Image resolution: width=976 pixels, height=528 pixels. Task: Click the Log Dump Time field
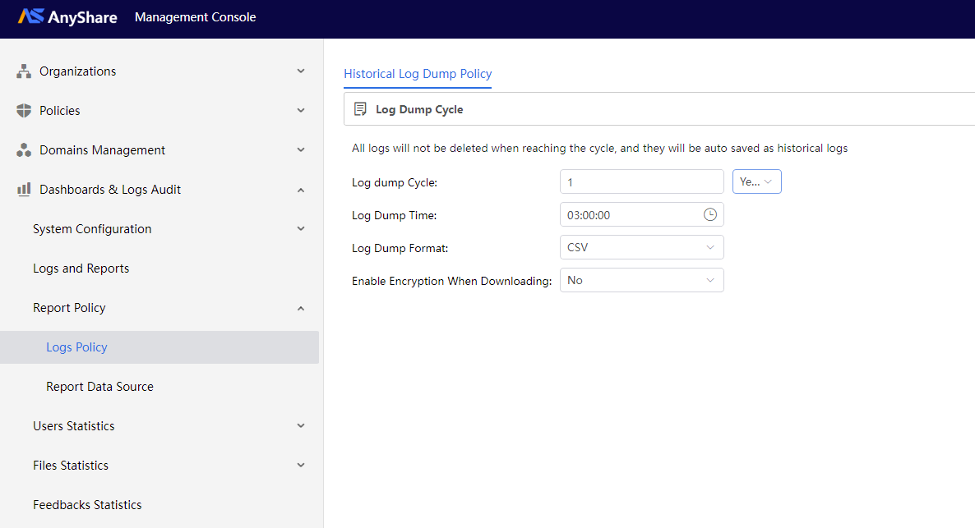pos(642,215)
